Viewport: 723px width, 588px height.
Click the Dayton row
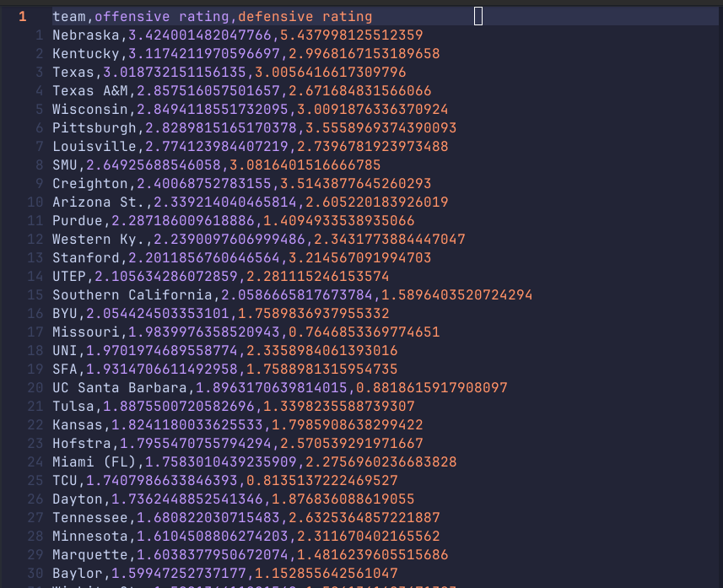click(x=234, y=499)
